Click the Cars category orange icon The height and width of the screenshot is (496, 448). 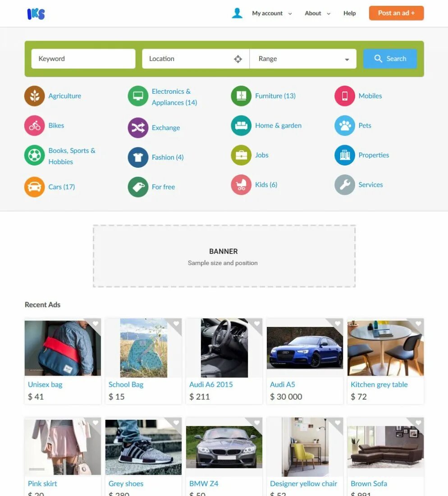pyautogui.click(x=34, y=187)
